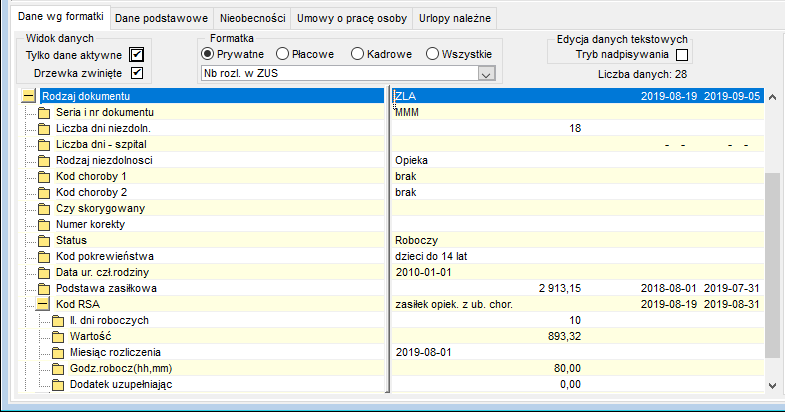Click the 2018-08-01 start date

pos(668,288)
